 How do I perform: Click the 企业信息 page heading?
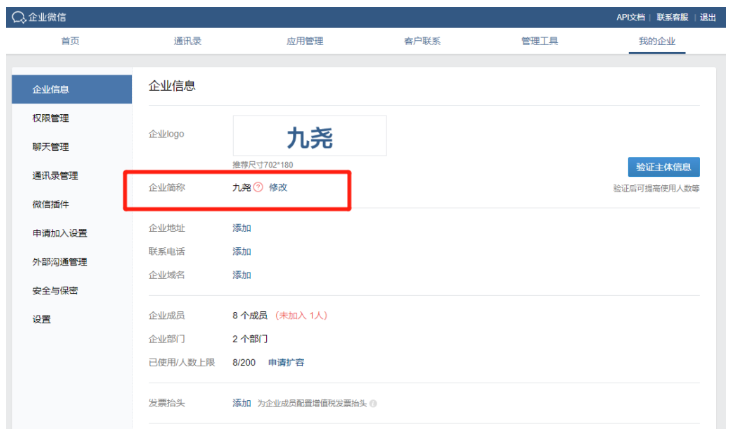pos(172,86)
